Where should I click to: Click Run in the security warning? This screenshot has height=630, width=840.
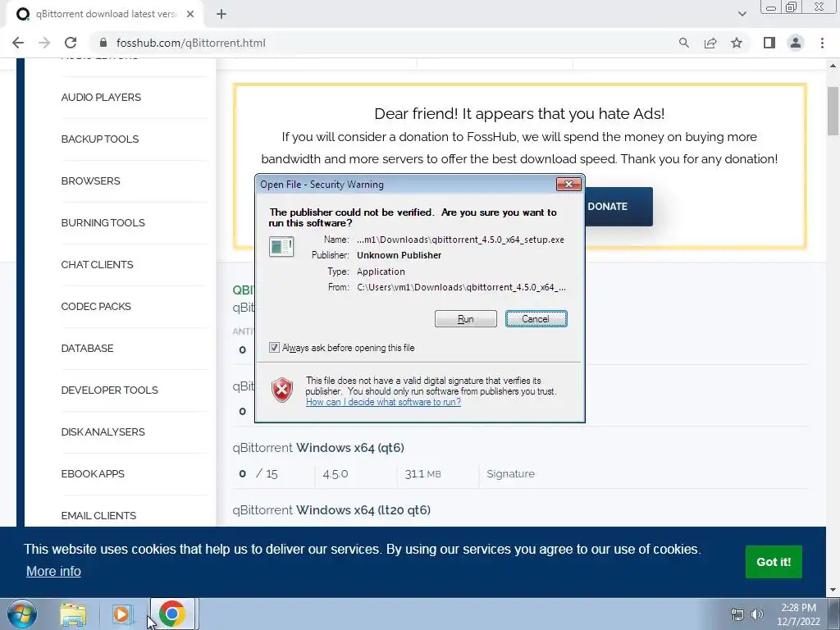tap(466, 319)
